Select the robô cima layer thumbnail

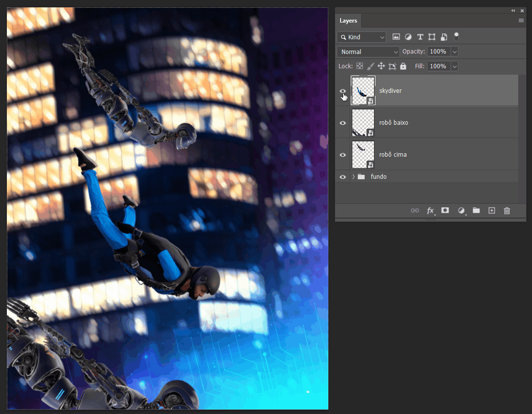click(x=363, y=155)
